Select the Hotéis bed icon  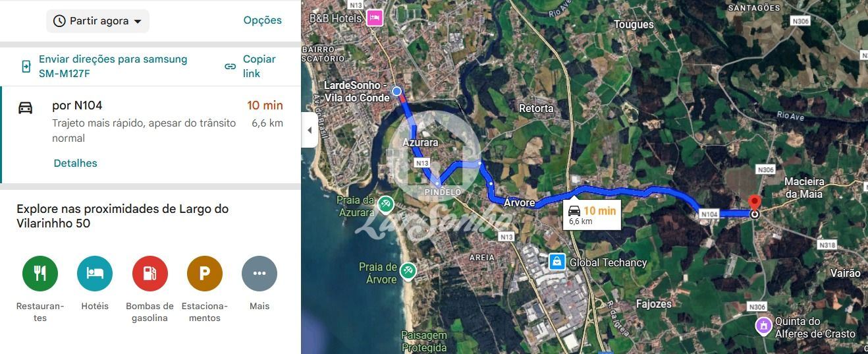coord(95,273)
